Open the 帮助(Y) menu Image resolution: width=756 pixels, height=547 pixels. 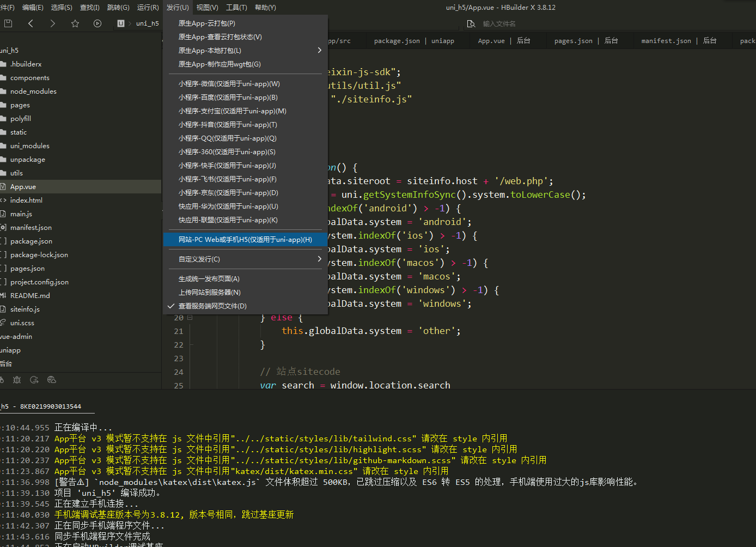click(265, 8)
